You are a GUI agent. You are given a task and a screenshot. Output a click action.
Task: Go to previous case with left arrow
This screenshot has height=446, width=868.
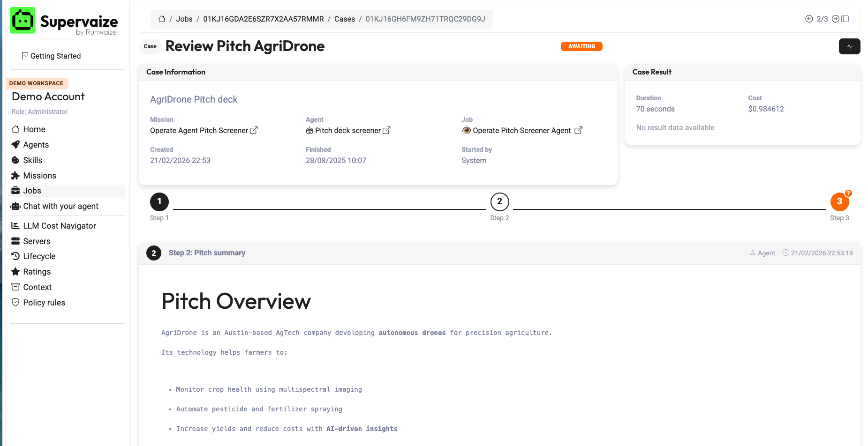click(x=809, y=19)
